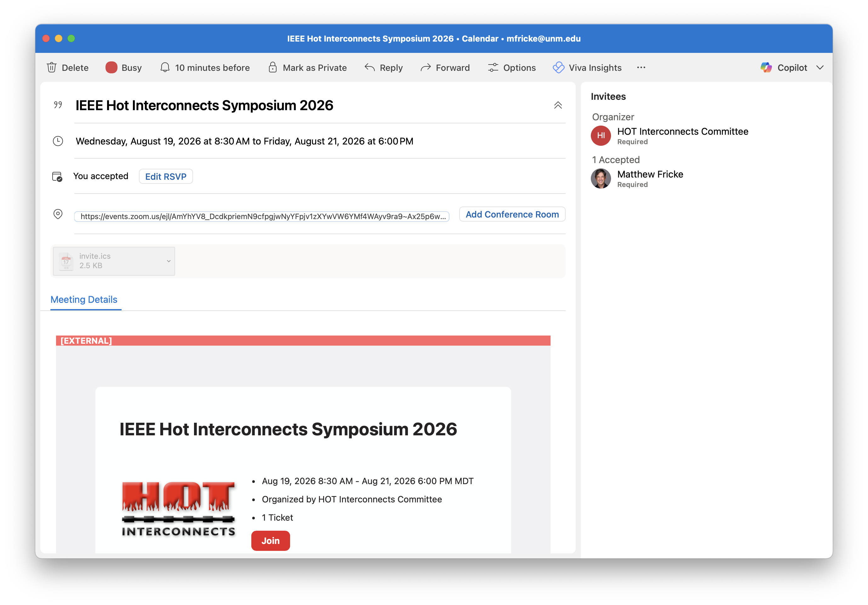Image resolution: width=868 pixels, height=605 pixels.
Task: Click the Edit RSVP button
Action: coord(166,177)
